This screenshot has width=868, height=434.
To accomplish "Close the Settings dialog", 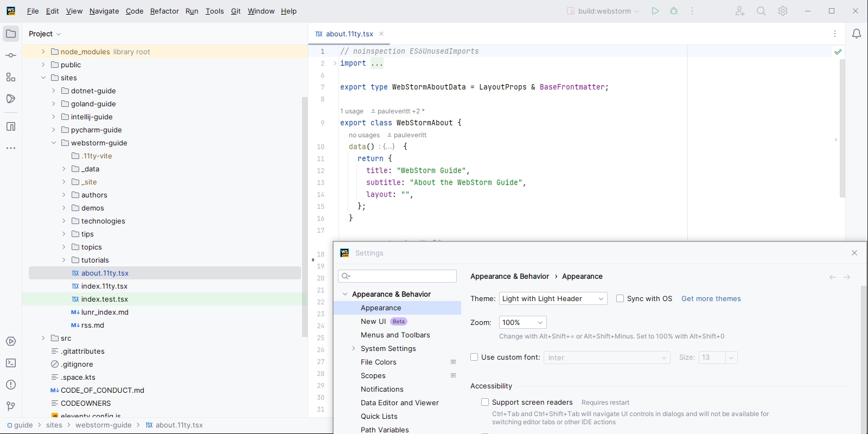I will point(854,253).
